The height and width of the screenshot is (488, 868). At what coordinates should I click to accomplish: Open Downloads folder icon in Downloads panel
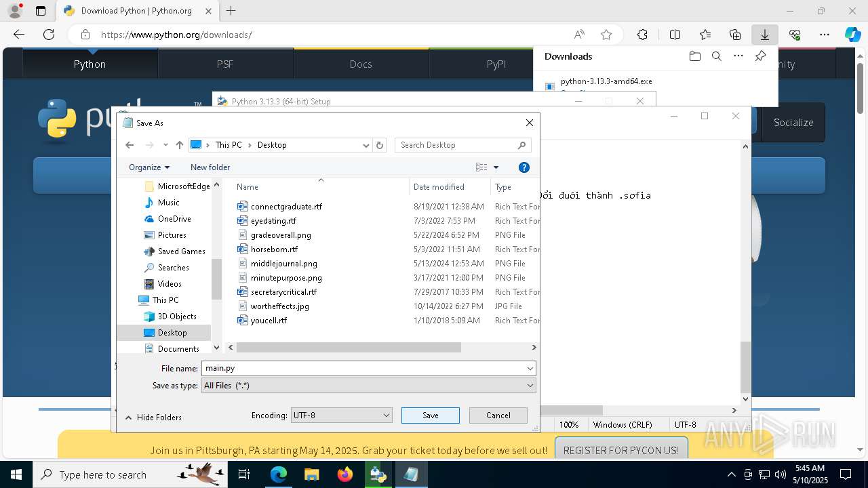tap(694, 56)
